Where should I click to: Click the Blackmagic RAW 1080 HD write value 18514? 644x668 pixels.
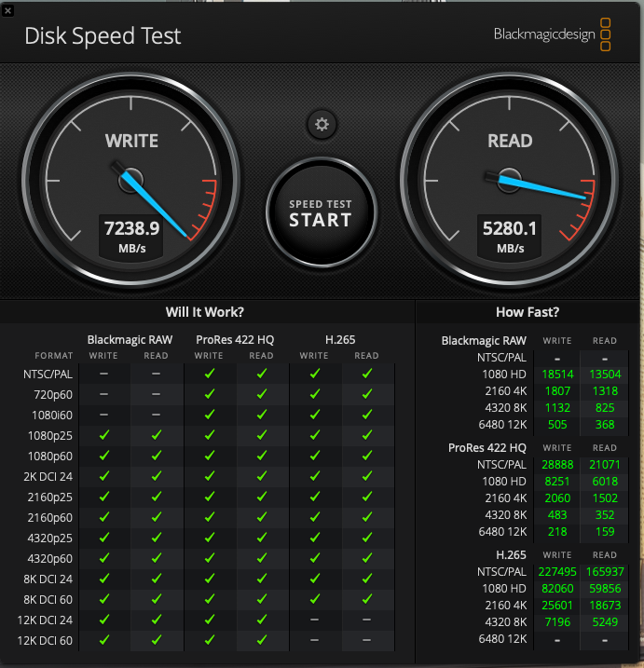click(x=557, y=375)
